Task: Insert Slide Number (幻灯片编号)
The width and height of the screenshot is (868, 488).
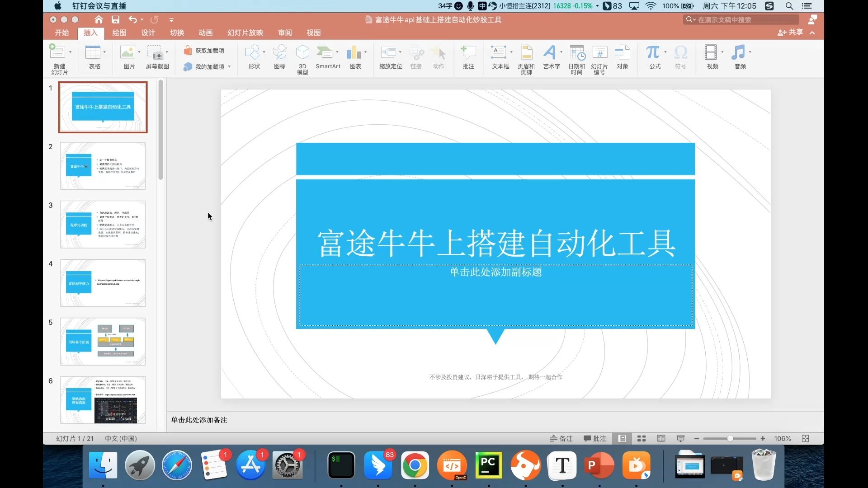Action: point(600,52)
